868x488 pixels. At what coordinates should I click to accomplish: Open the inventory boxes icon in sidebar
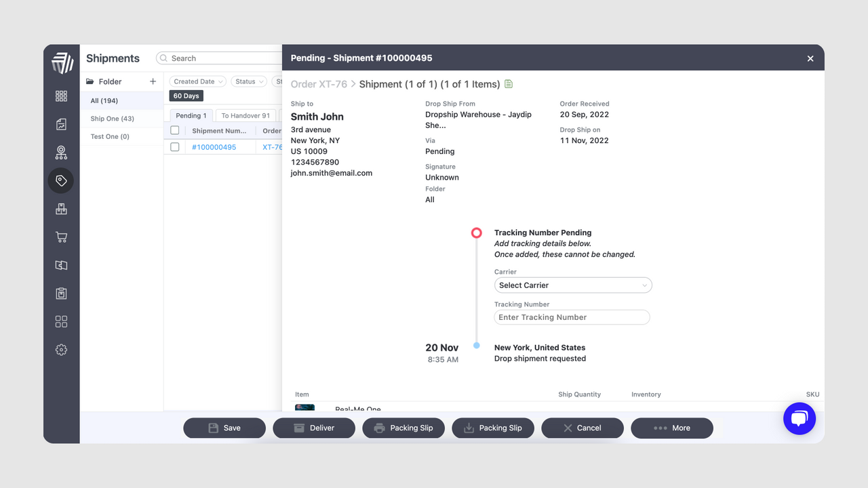pos(62,209)
